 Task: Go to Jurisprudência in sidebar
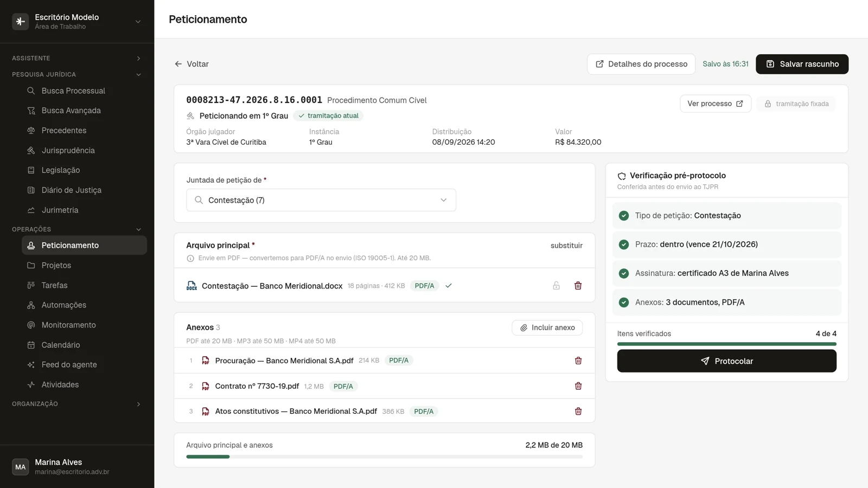(84, 150)
